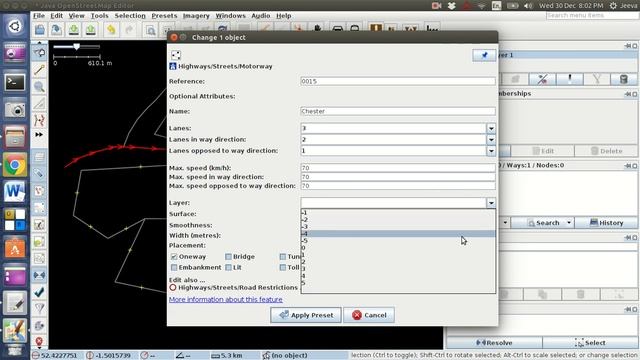Choose -1 in the Layer dropdown list
Viewport: 640px width, 360px height.
[x=398, y=213]
